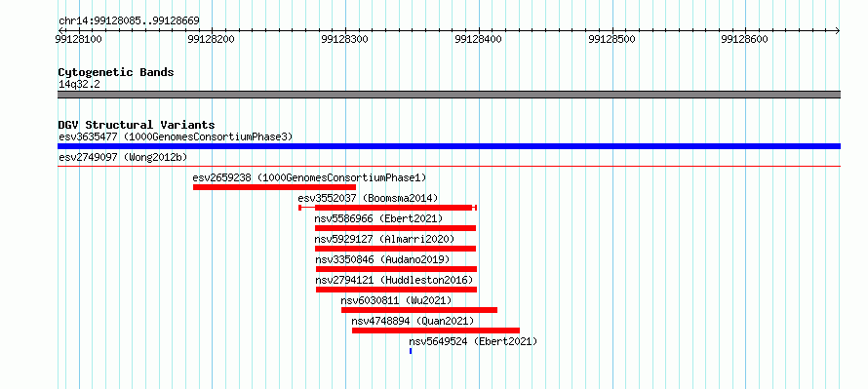Click the nsv5929127 red variant bar
This screenshot has width=868, height=389.
click(395, 249)
